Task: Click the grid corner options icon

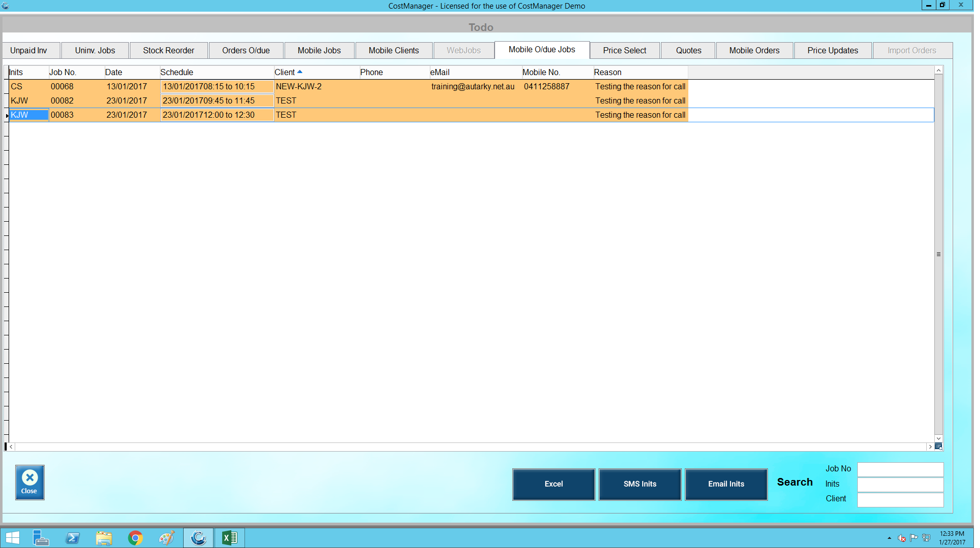Action: click(938, 447)
